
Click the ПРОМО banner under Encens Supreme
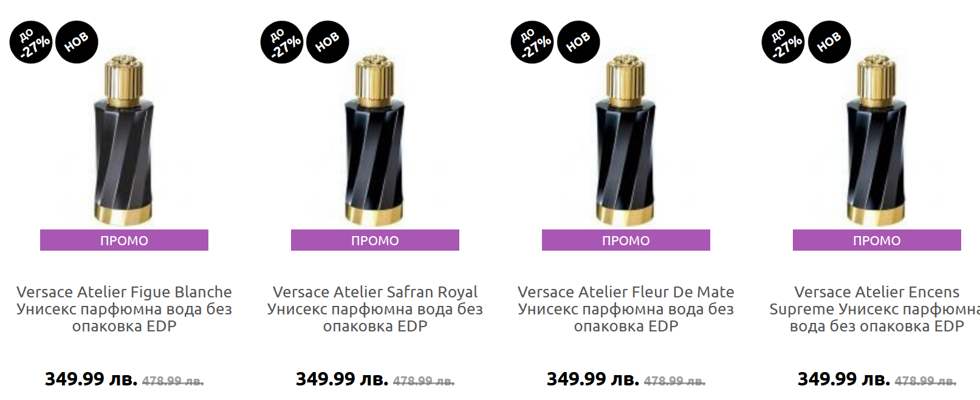pos(877,240)
